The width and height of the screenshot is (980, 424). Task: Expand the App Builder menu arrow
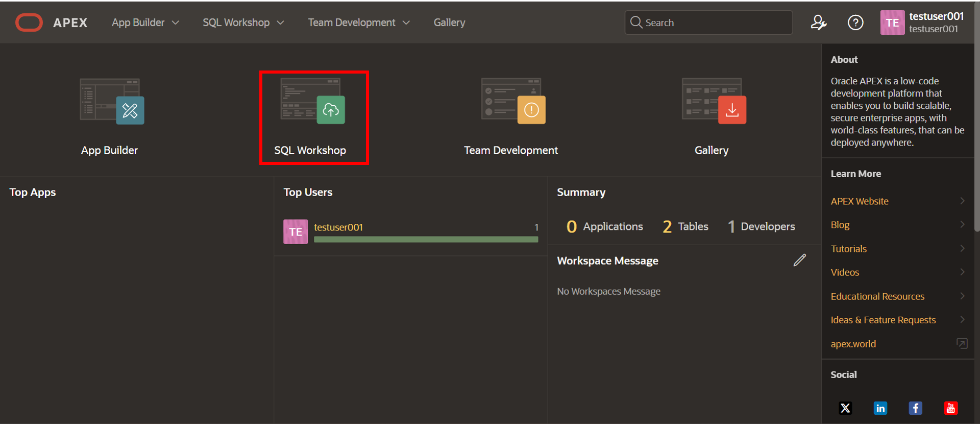point(176,22)
